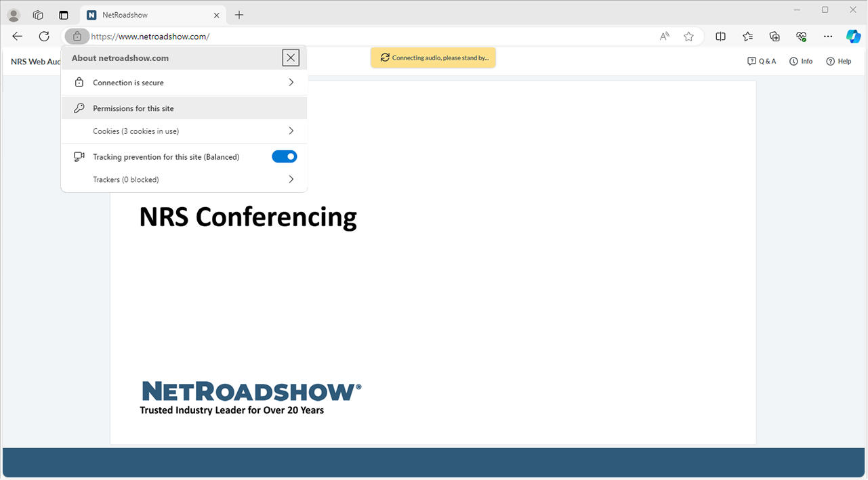868x480 pixels.
Task: Click the Copilot icon
Action: (x=853, y=36)
